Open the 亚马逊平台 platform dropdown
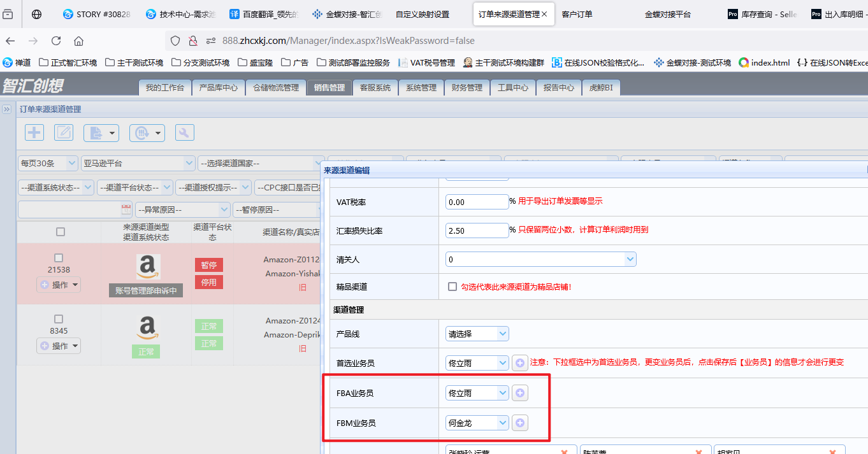 (x=138, y=164)
